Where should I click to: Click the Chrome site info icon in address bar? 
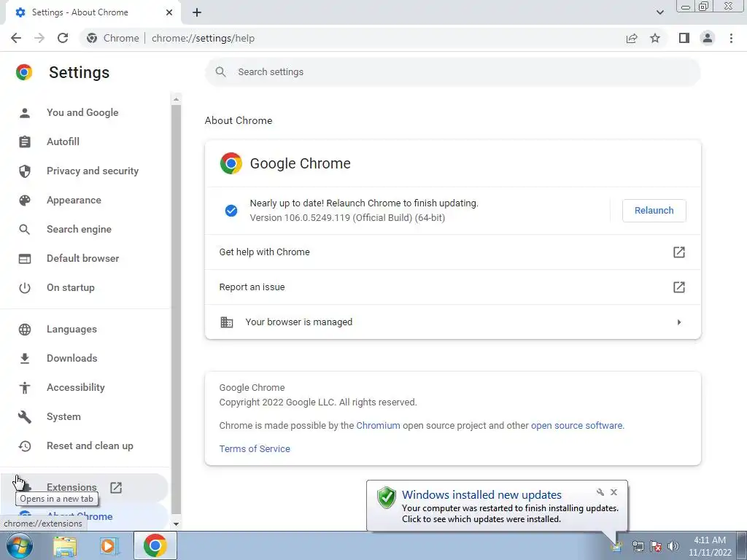(x=92, y=38)
